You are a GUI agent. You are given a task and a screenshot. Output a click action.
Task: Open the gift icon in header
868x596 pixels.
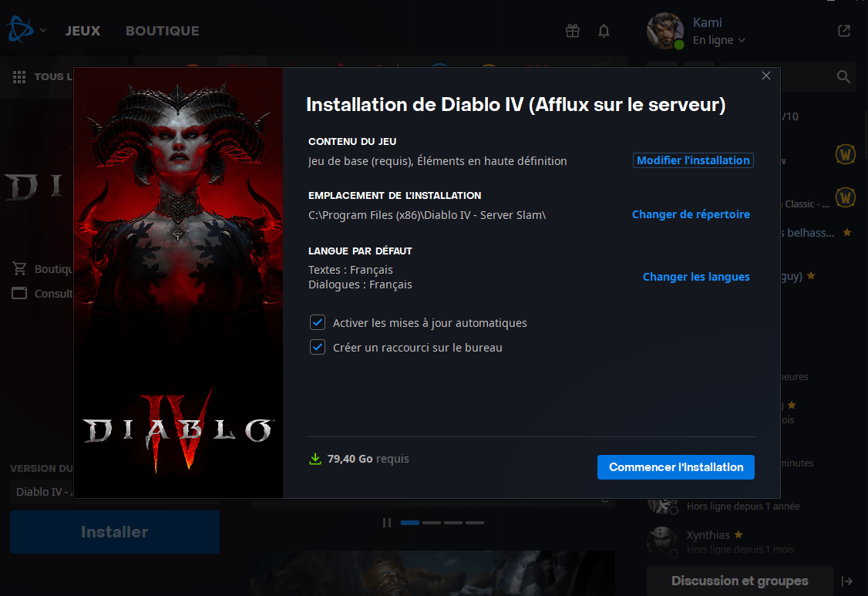572,31
